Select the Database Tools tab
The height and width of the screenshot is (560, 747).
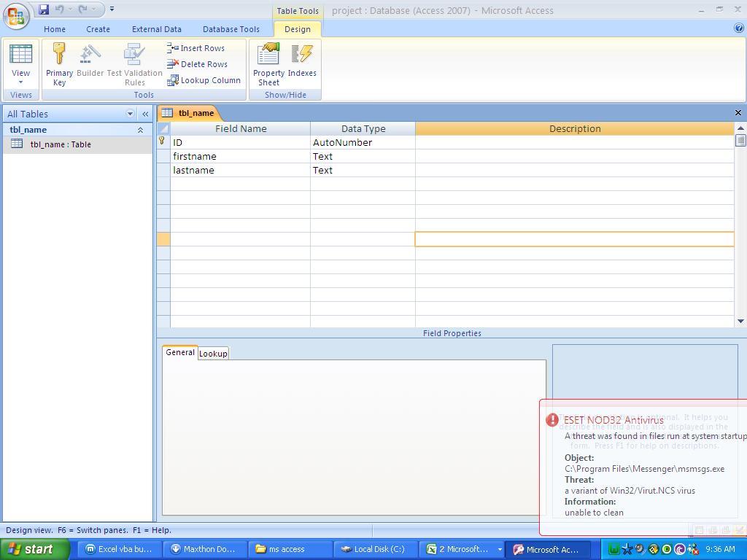pos(231,29)
